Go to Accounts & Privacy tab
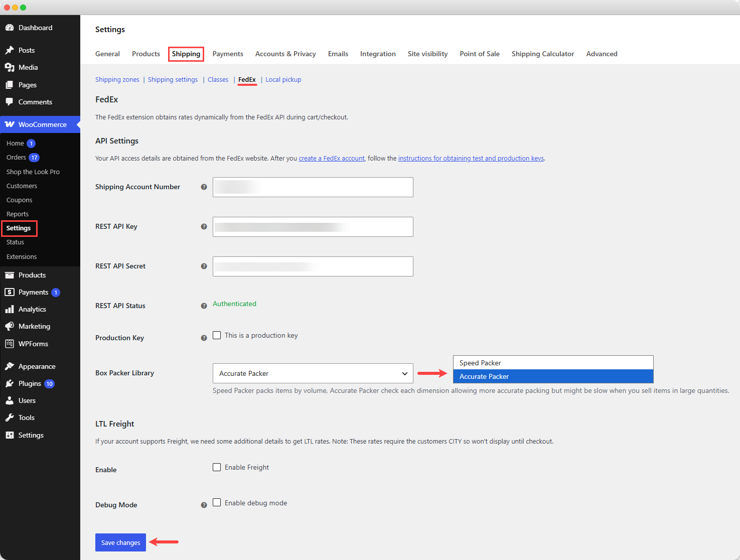This screenshot has height=560, width=740. pyautogui.click(x=285, y=54)
